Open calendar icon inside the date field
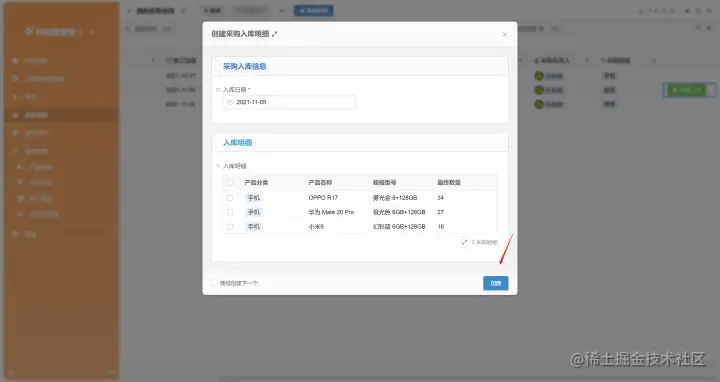Screen dimensions: 720x382 [x=230, y=102]
